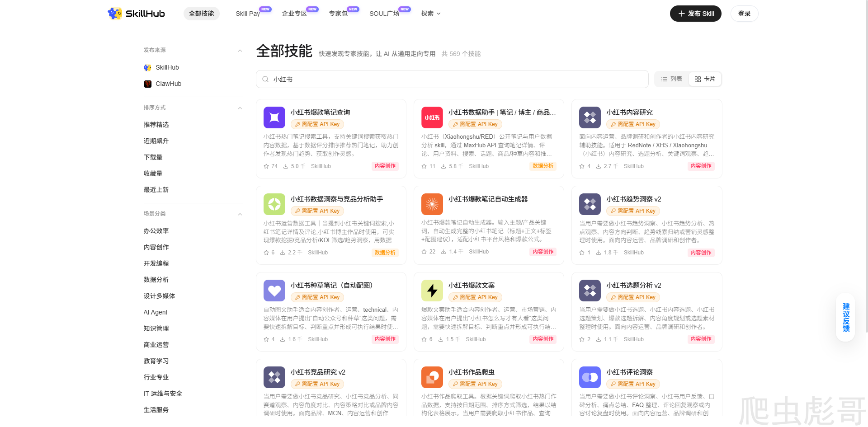868x427 pixels.
Task: Click star icon on 小红书趋势洞察 v2 card
Action: pyautogui.click(x=582, y=253)
